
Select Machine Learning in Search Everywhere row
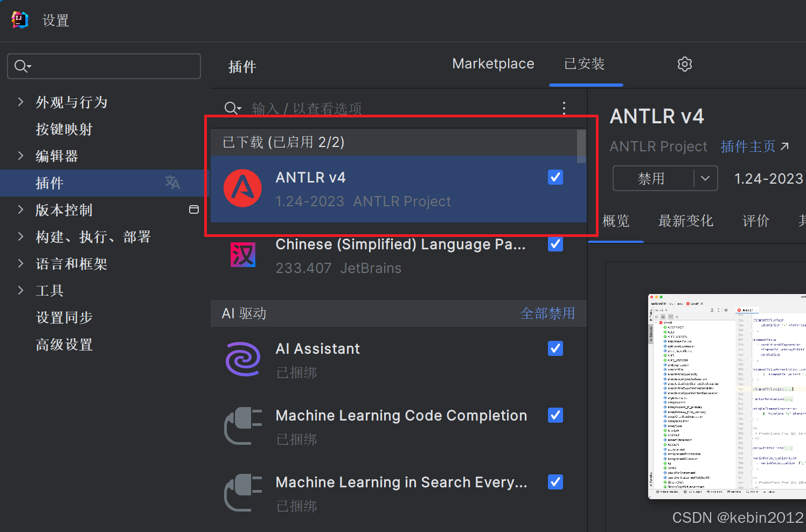coord(399,494)
